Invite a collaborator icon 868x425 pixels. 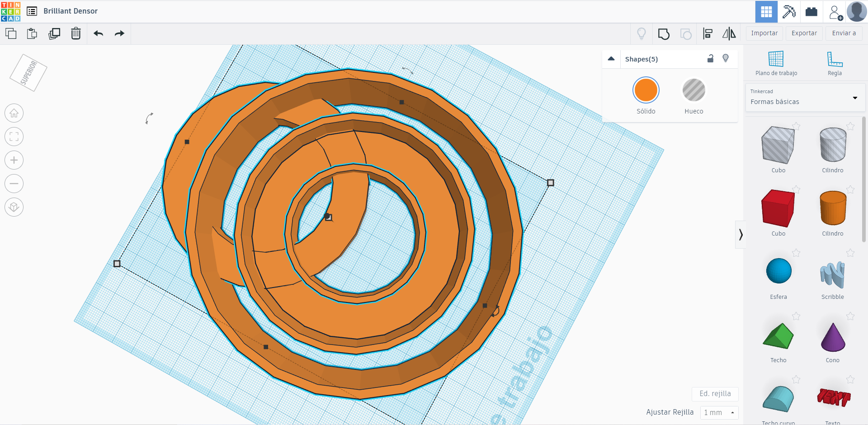835,12
